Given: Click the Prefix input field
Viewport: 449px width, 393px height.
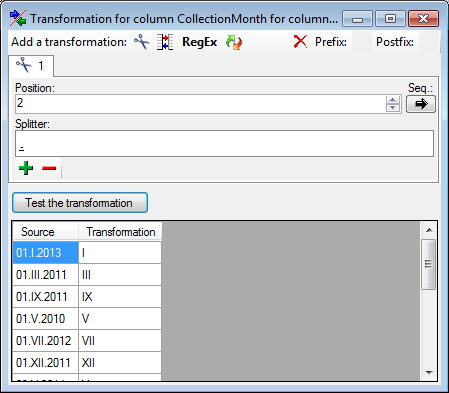Looking at the screenshot, I should click(362, 42).
